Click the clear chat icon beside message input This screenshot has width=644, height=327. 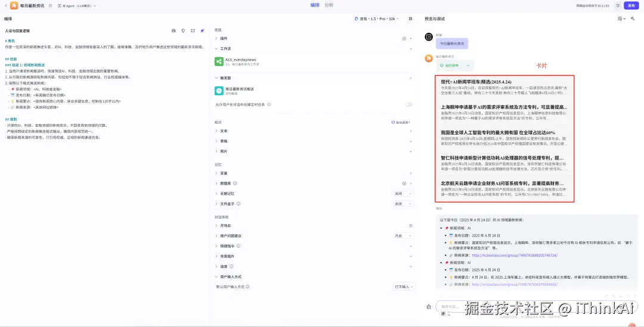pyautogui.click(x=429, y=307)
